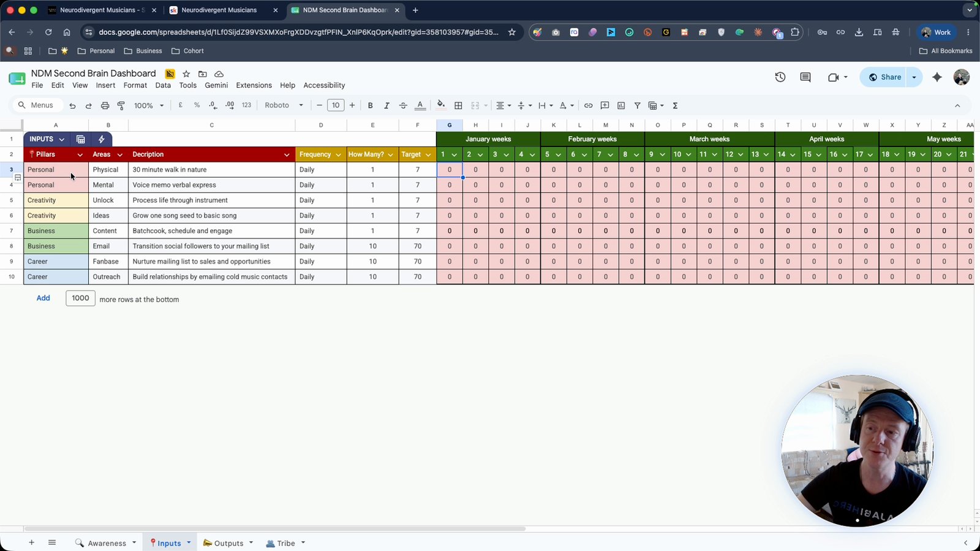The height and width of the screenshot is (551, 980).
Task: Click the Redo icon in toolbar
Action: [x=88, y=105]
